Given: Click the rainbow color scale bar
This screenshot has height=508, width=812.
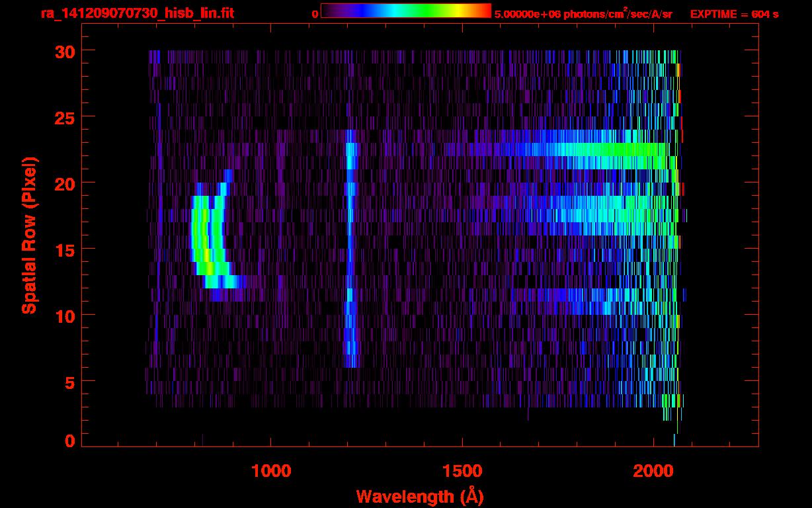Looking at the screenshot, I should point(406,11).
